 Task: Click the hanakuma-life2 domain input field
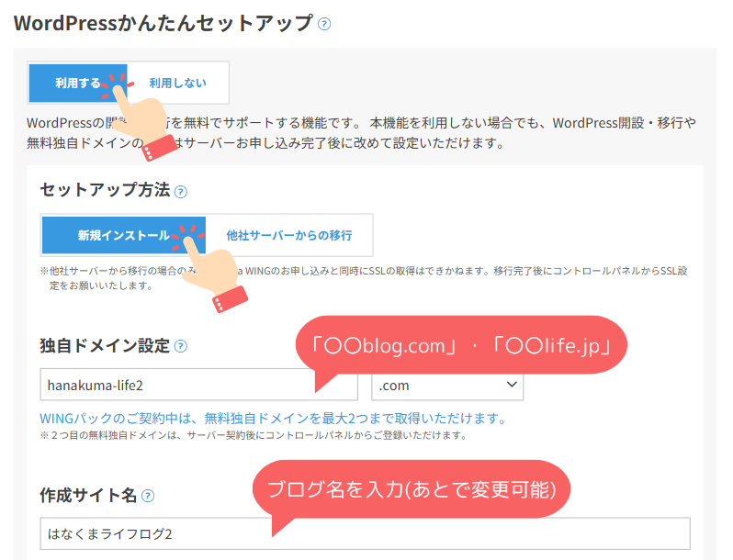tap(198, 385)
